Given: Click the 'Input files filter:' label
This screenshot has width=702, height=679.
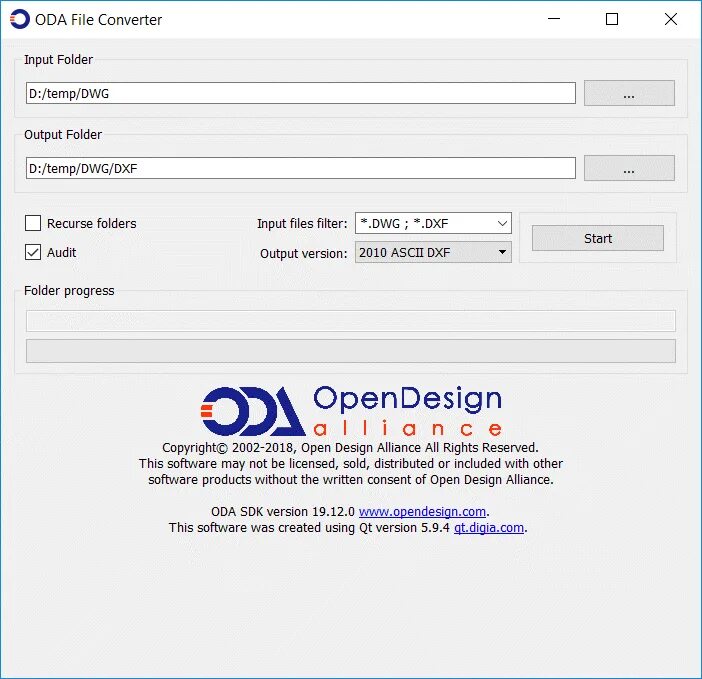Looking at the screenshot, I should click(x=302, y=223).
